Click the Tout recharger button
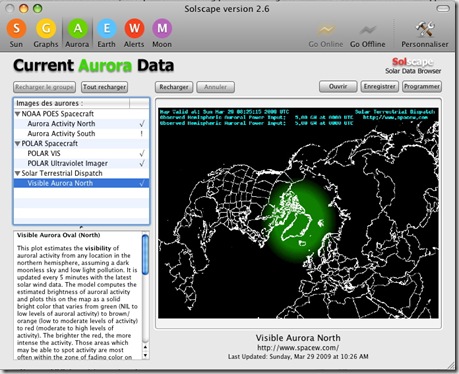459x374 pixels. 105,87
